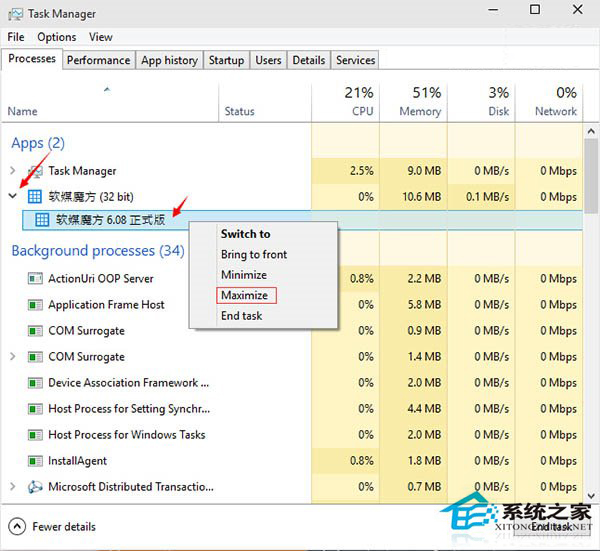This screenshot has height=551, width=600.
Task: Open the Services tab
Action: (x=355, y=60)
